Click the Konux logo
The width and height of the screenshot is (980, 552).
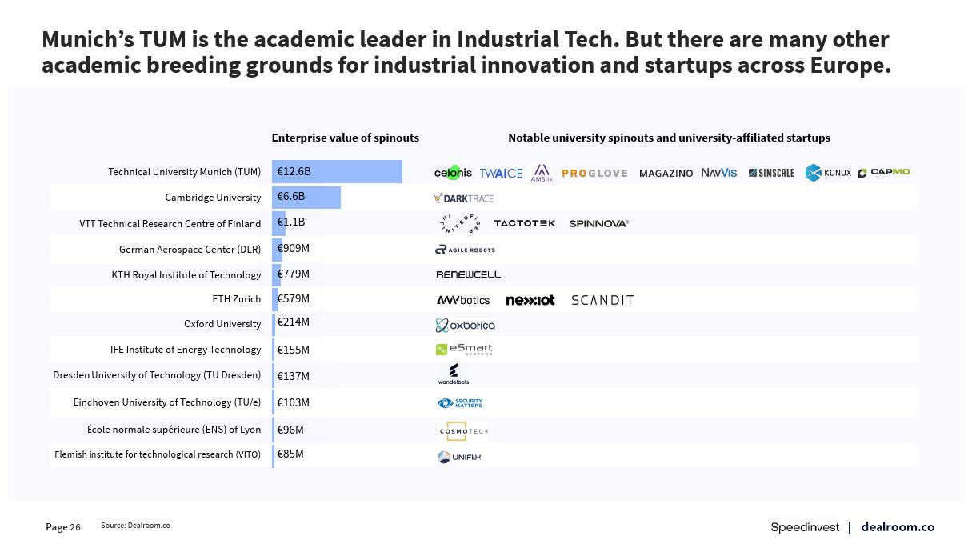(828, 173)
